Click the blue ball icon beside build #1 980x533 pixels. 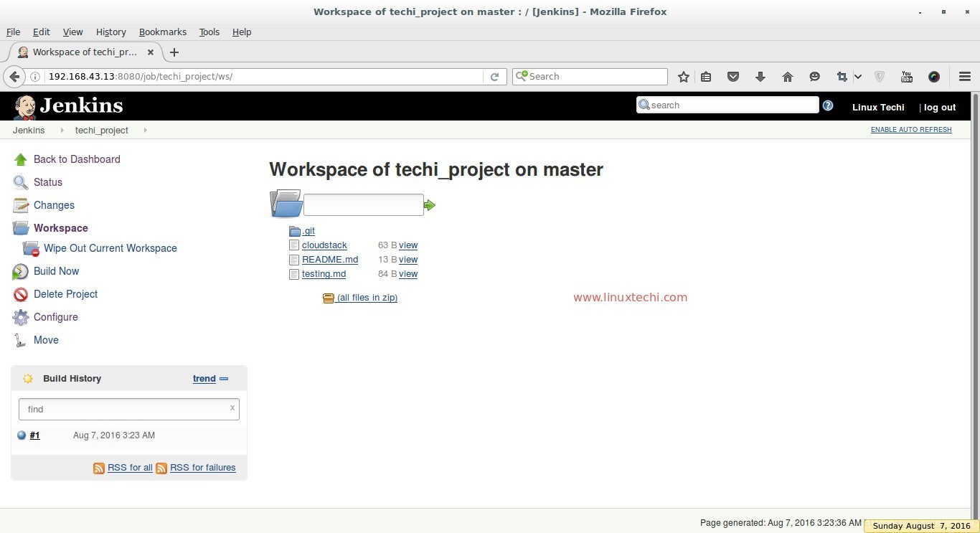[x=21, y=435]
